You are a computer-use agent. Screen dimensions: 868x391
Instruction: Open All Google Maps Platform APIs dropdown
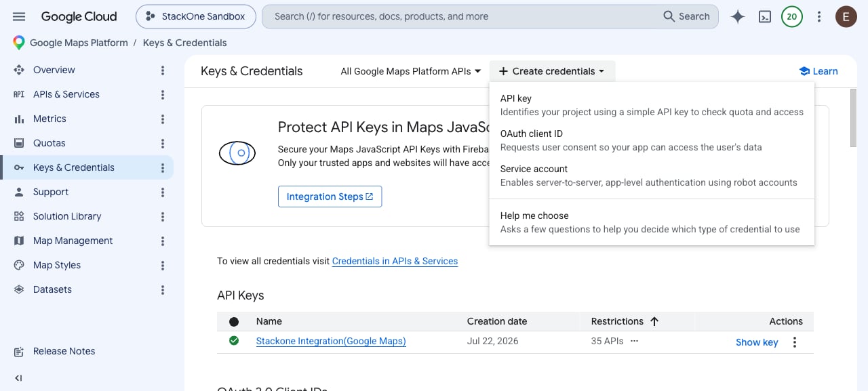pos(411,71)
